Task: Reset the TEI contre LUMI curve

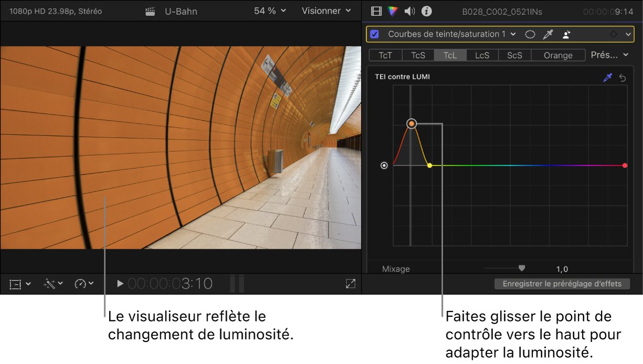Action: pyautogui.click(x=623, y=78)
